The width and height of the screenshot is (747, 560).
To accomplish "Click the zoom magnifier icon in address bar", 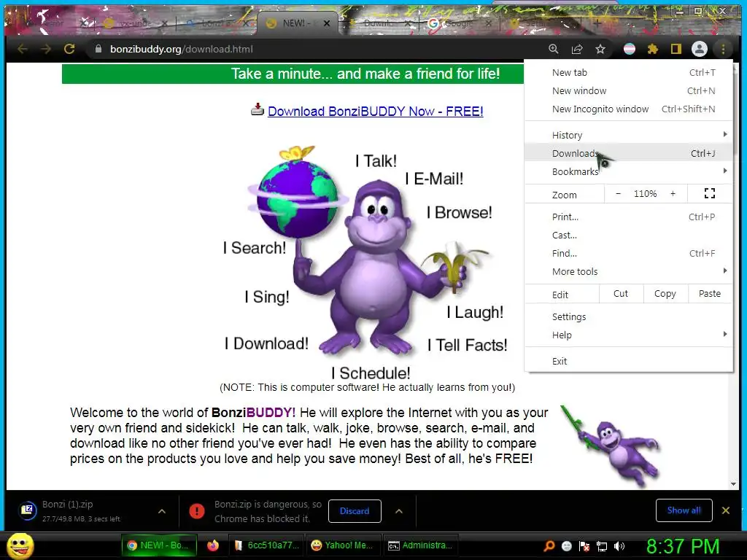I will tap(553, 49).
